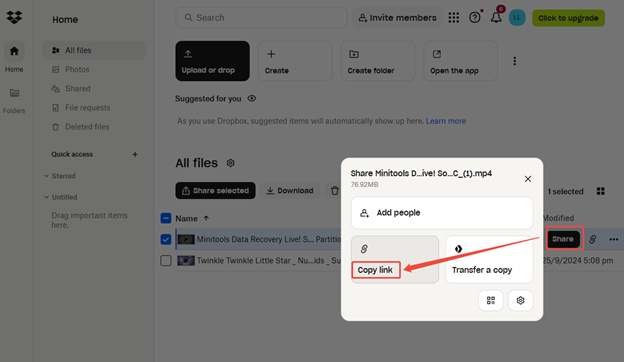The height and width of the screenshot is (362, 624).
Task: Click the copy link chain icon in file row
Action: 593,239
